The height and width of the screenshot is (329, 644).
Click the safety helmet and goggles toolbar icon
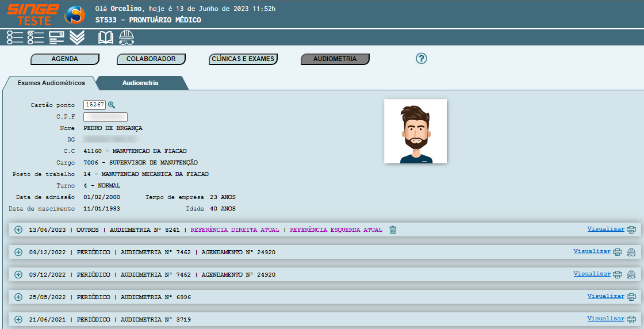[x=126, y=38]
